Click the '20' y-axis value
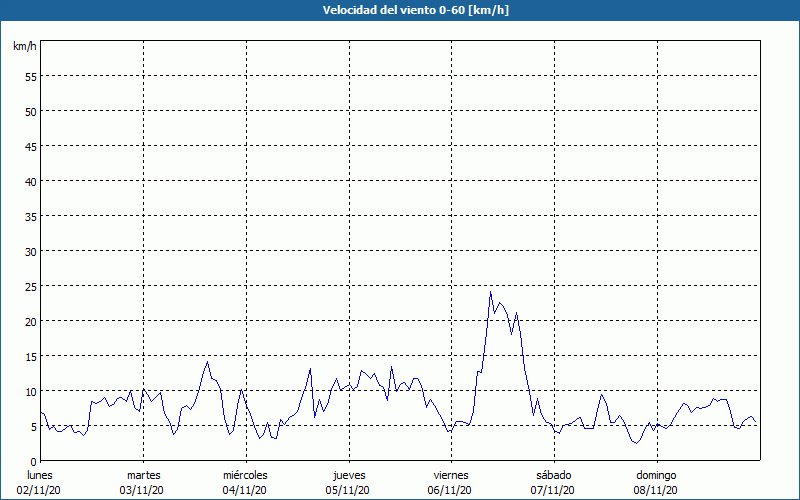This screenshot has height=500, width=800. tap(31, 321)
